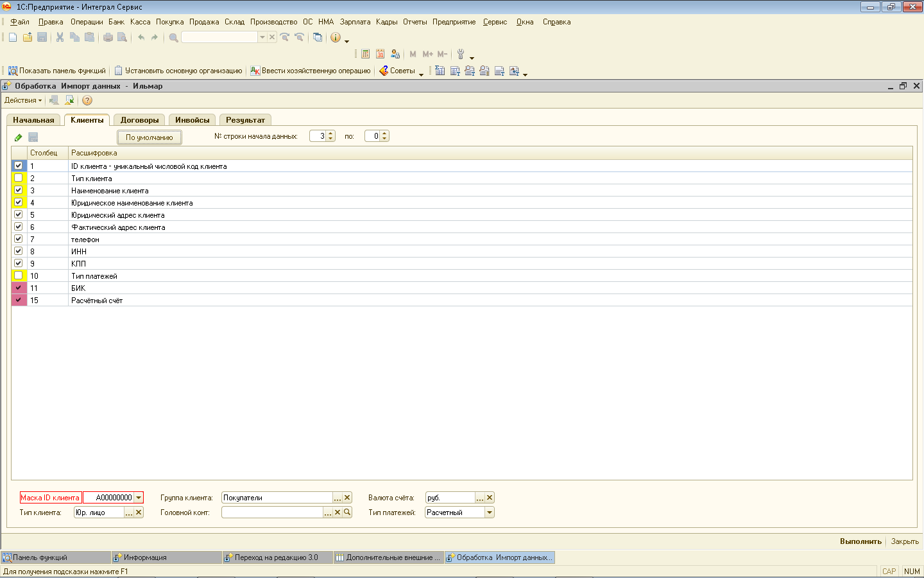Viewport: 924px width, 578px height.
Task: Switch to the 'Договоры' tab
Action: tap(139, 120)
